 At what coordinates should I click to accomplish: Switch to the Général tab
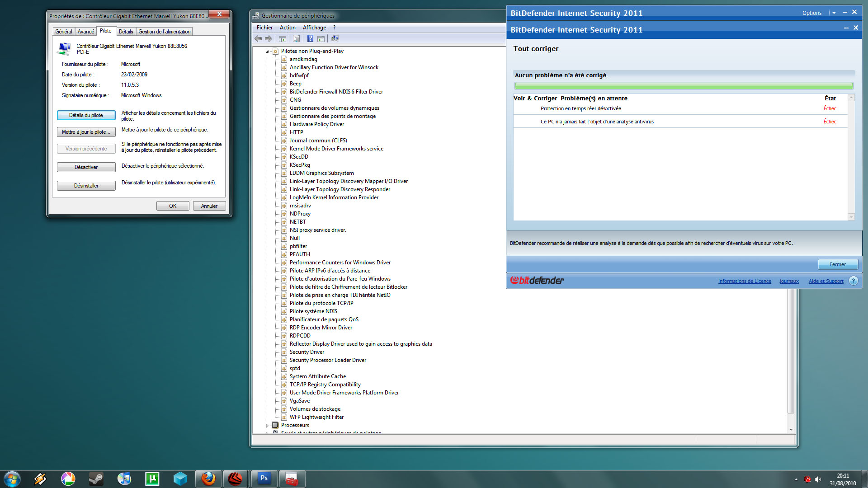tap(63, 32)
